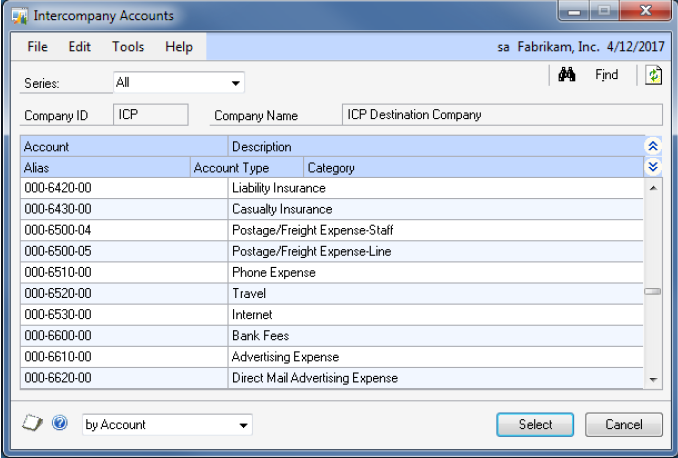The height and width of the screenshot is (458, 678).
Task: Select the 000-6520-00 Travel account row
Action: coord(330,294)
